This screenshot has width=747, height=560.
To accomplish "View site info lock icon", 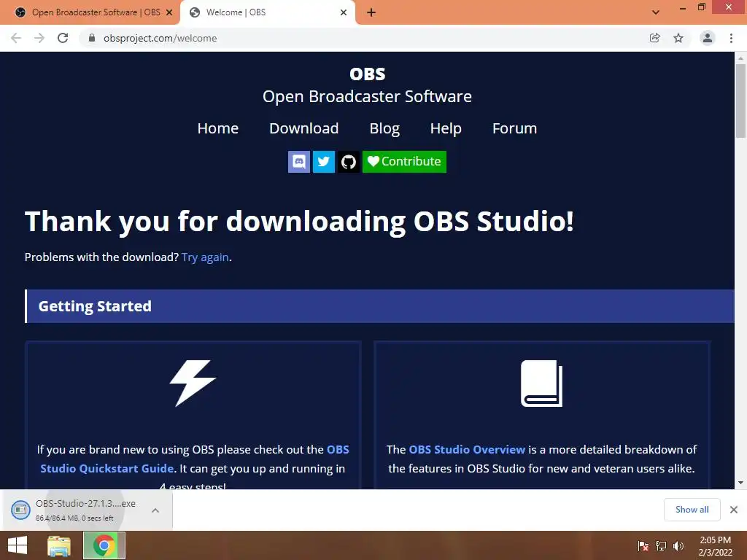I will (x=92, y=38).
